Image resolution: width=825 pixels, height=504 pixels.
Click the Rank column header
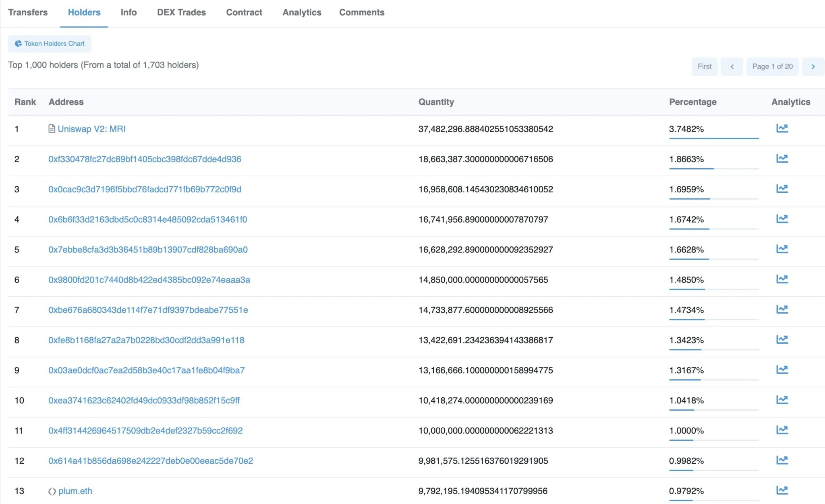pos(25,102)
